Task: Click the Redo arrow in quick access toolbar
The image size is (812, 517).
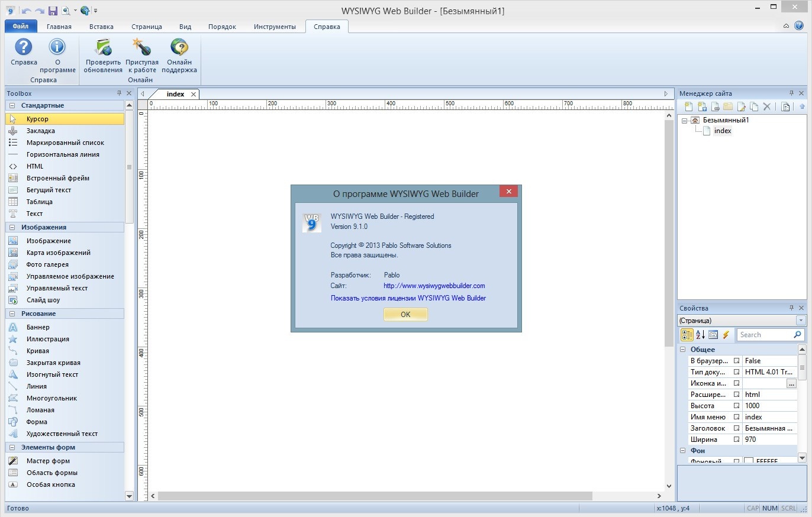Action: (x=40, y=11)
